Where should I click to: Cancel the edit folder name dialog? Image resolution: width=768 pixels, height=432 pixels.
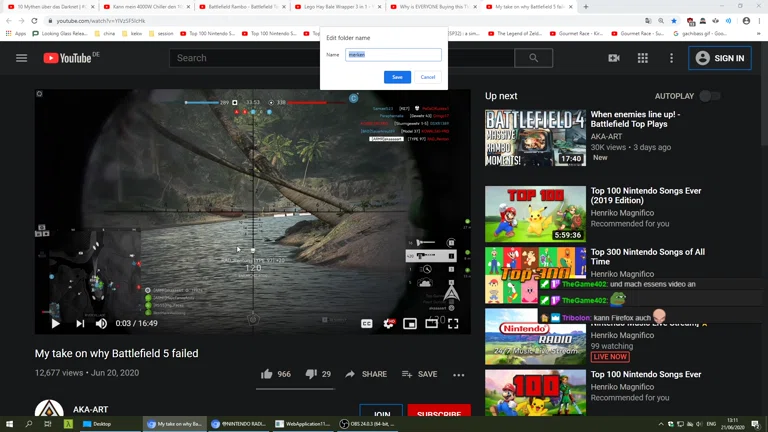point(428,77)
